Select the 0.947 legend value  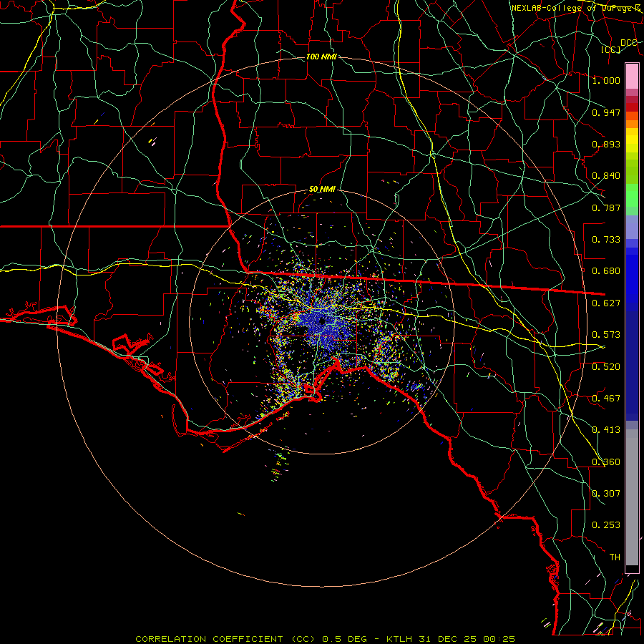[x=606, y=112]
